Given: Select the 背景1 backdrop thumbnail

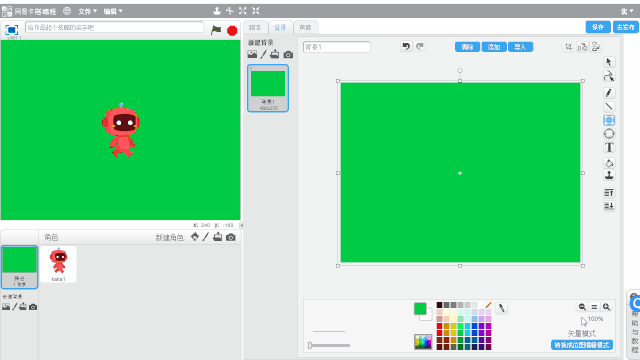Looking at the screenshot, I should tap(268, 88).
